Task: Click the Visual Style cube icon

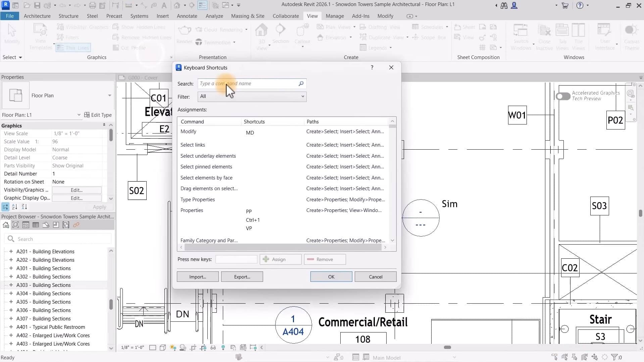Action: (163, 348)
